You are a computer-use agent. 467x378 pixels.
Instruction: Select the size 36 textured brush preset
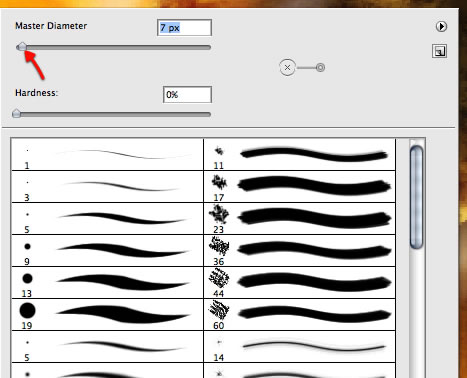point(299,250)
